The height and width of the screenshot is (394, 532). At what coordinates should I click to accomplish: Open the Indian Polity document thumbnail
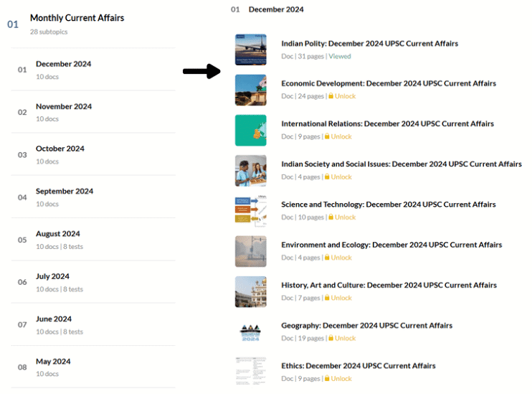click(x=250, y=50)
